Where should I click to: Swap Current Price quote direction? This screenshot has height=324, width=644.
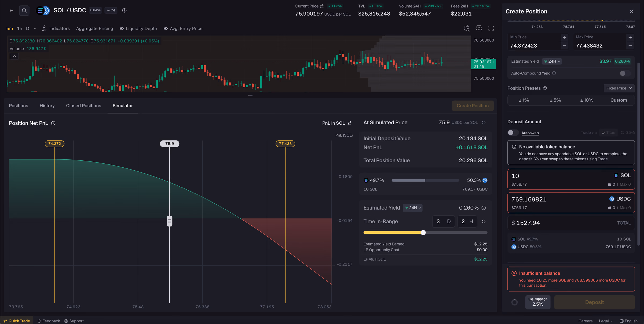(x=322, y=6)
